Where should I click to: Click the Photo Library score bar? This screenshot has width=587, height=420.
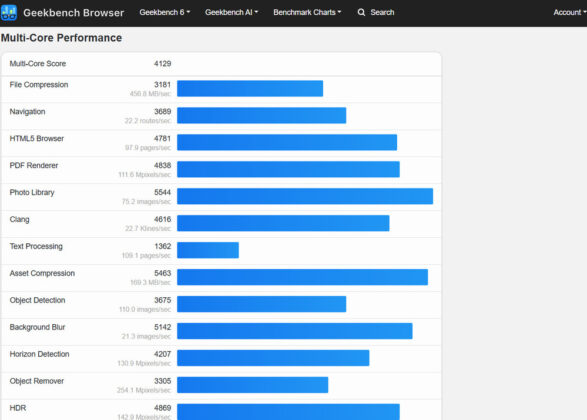coord(305,196)
